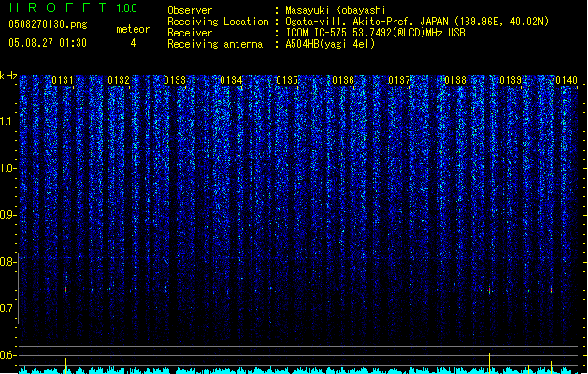588x374 pixels.
Task: Click the red meteor echo near 0131
Action: (65, 290)
